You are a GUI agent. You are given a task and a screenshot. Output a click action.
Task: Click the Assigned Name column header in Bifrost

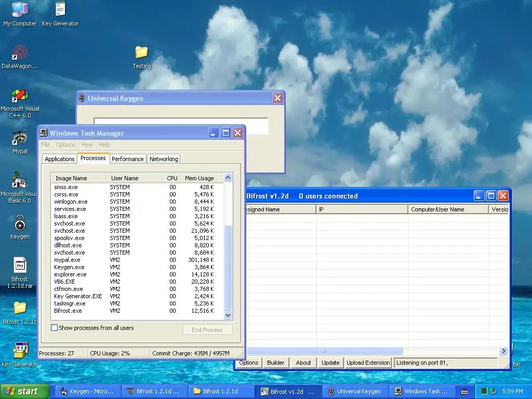281,209
